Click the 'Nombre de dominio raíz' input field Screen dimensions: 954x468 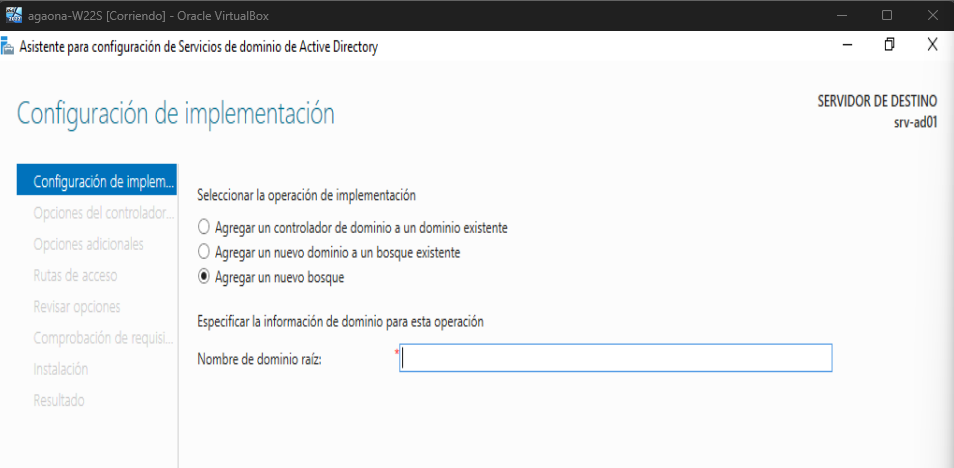point(615,358)
